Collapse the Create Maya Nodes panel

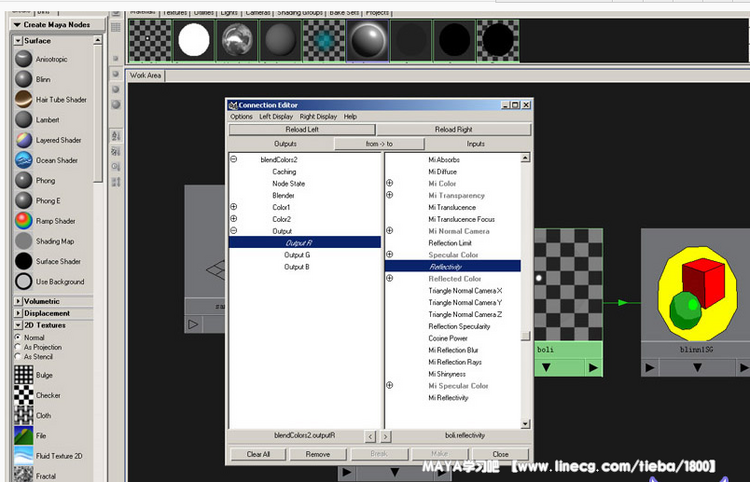[17, 24]
